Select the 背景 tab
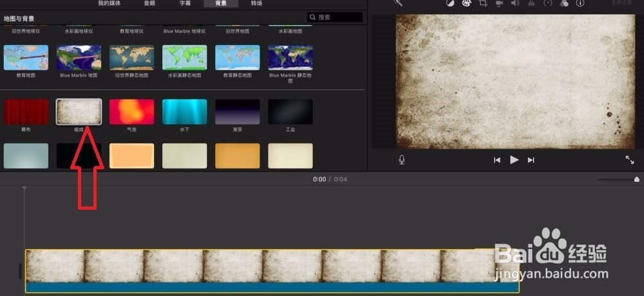 [221, 3]
